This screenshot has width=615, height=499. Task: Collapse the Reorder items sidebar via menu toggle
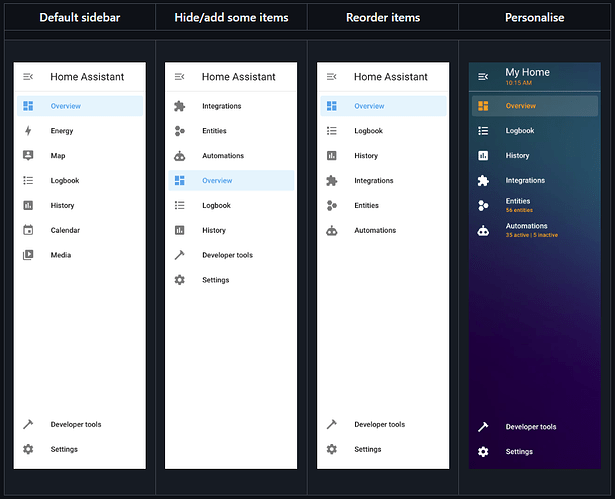[x=332, y=76]
